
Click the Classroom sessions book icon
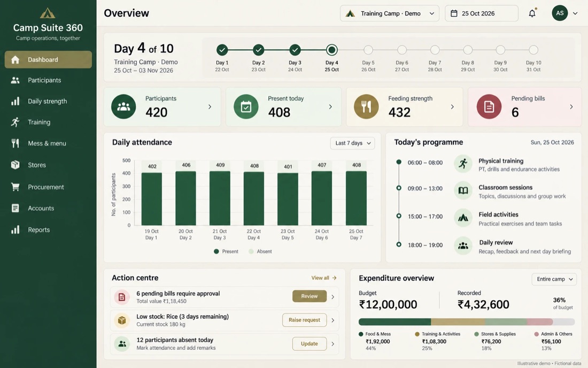pos(463,190)
